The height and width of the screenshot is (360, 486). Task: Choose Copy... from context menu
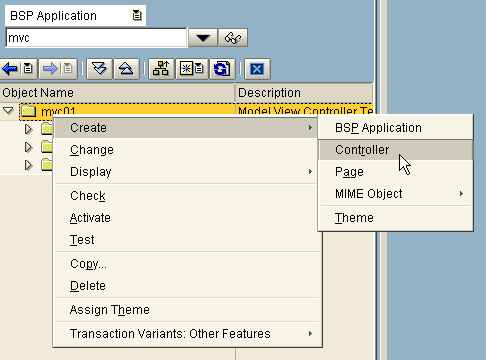pyautogui.click(x=186, y=264)
